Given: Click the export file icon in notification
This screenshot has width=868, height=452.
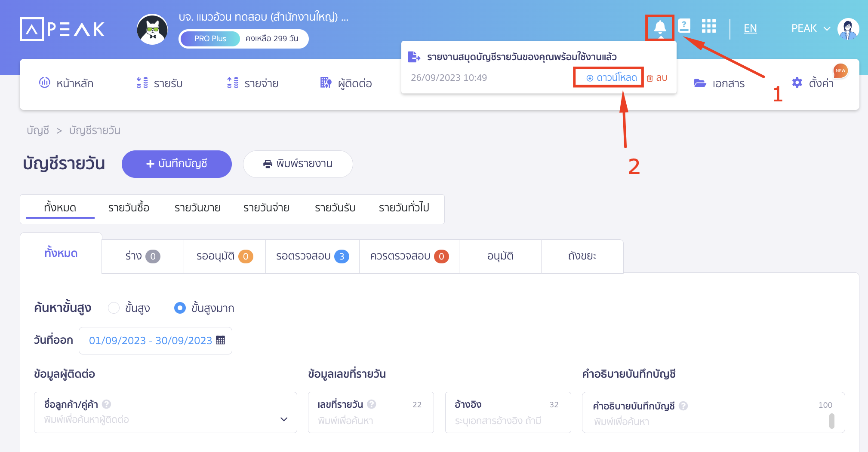Looking at the screenshot, I should [x=414, y=57].
